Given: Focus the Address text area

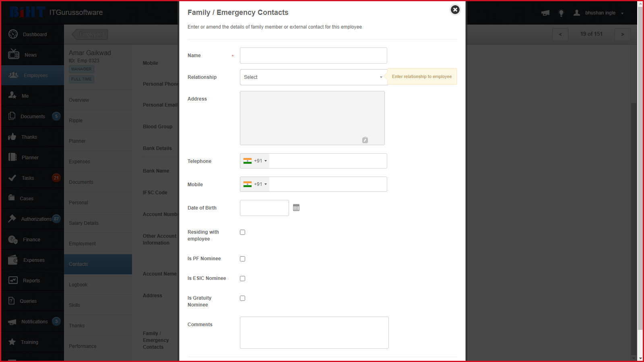Looking at the screenshot, I should [312, 118].
